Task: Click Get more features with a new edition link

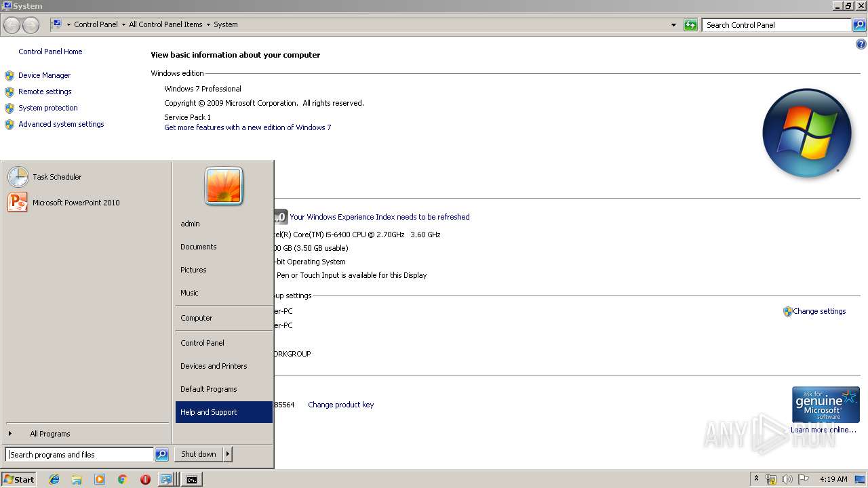Action: [248, 127]
